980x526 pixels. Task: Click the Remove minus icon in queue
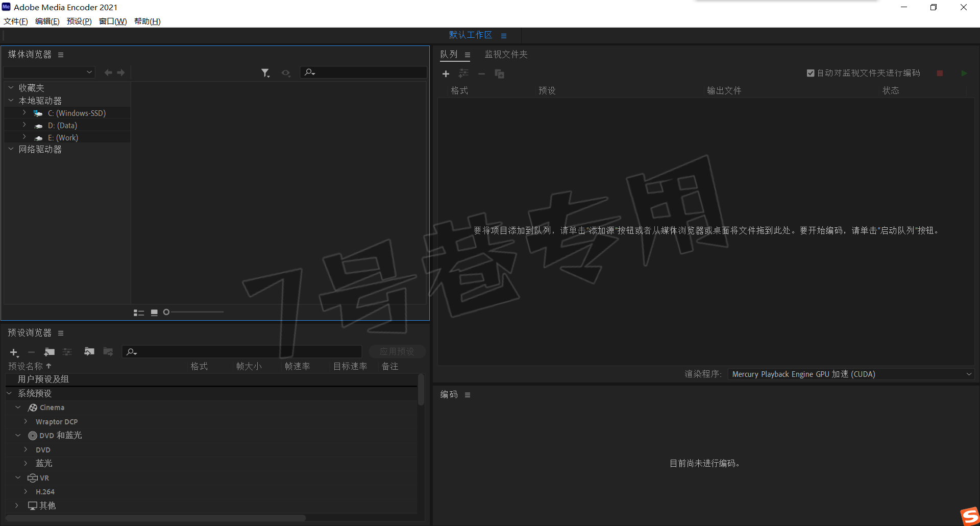[x=481, y=74]
